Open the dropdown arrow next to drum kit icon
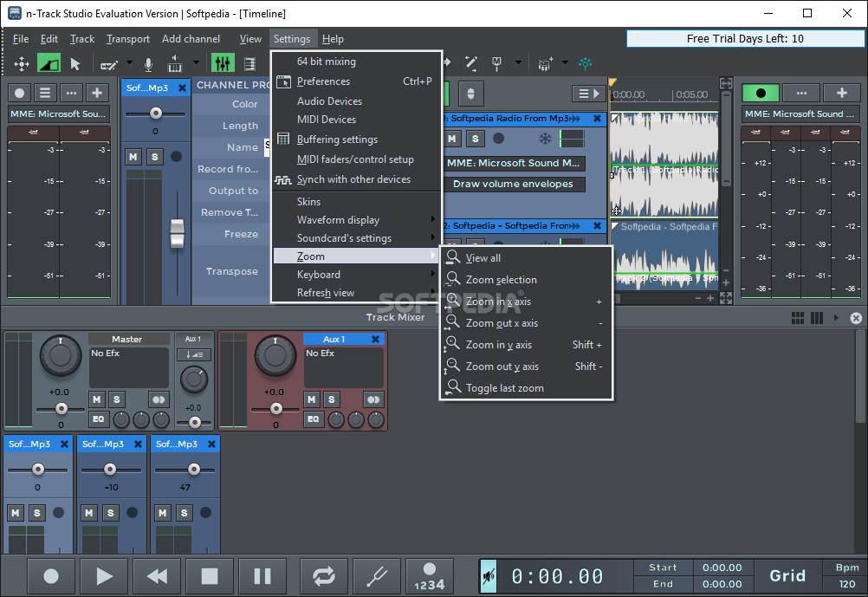 [565, 62]
